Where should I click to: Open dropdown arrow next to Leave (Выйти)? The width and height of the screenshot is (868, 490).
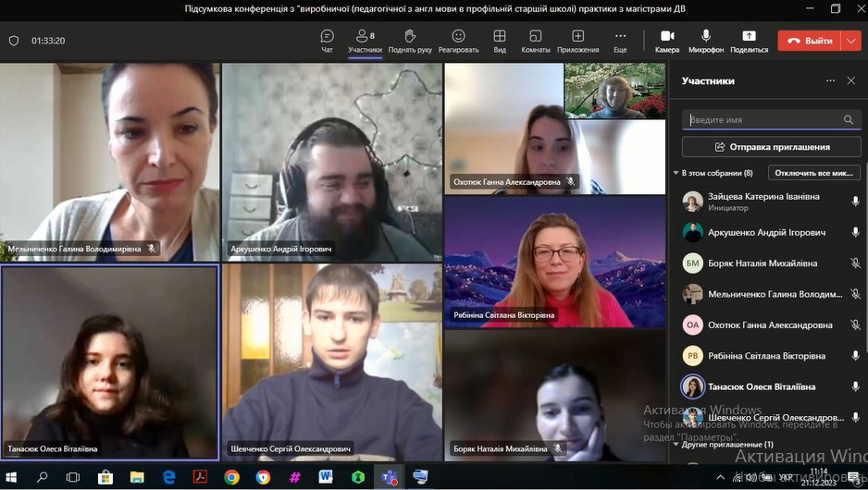pyautogui.click(x=851, y=41)
